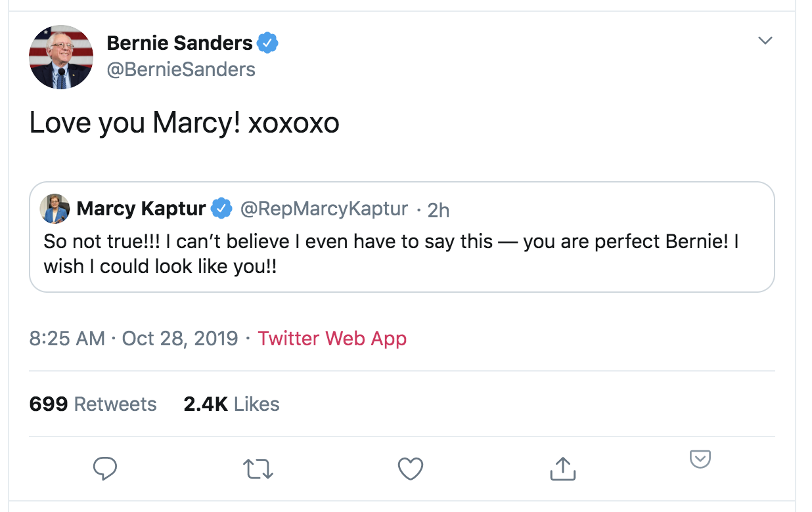Screen dimensions: 812x512
Task: Click the 2h timestamp on quoted tweet
Action: [438, 209]
